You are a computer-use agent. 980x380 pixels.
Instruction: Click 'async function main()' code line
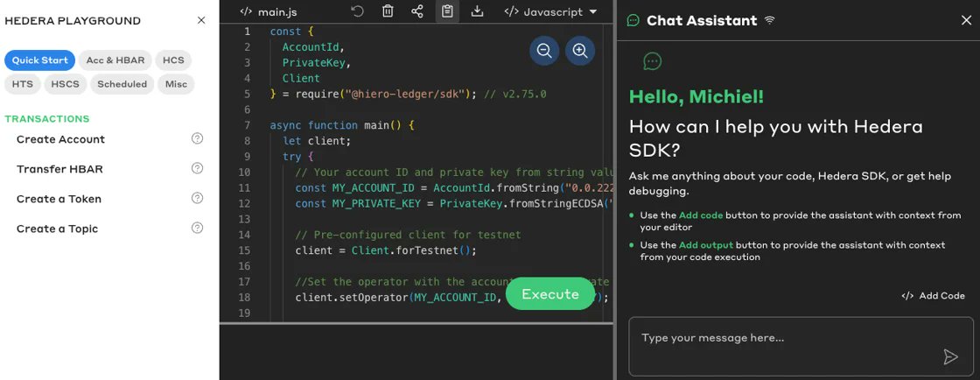(x=342, y=125)
